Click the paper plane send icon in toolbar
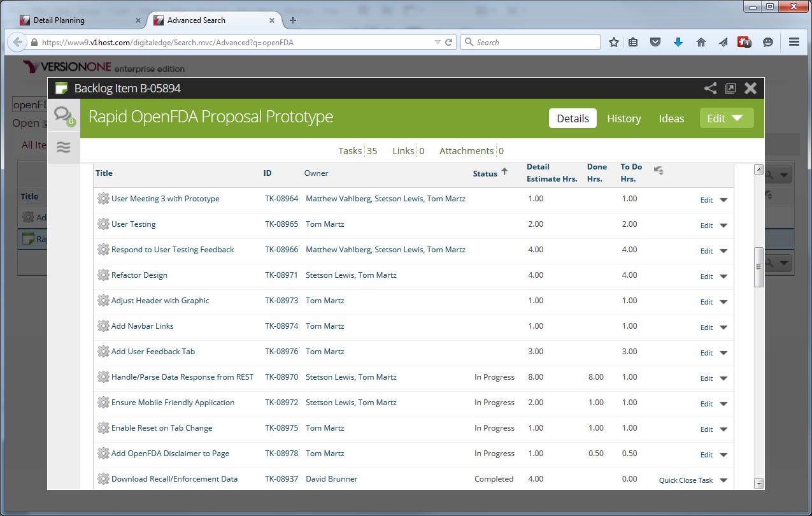The image size is (812, 516). [723, 42]
